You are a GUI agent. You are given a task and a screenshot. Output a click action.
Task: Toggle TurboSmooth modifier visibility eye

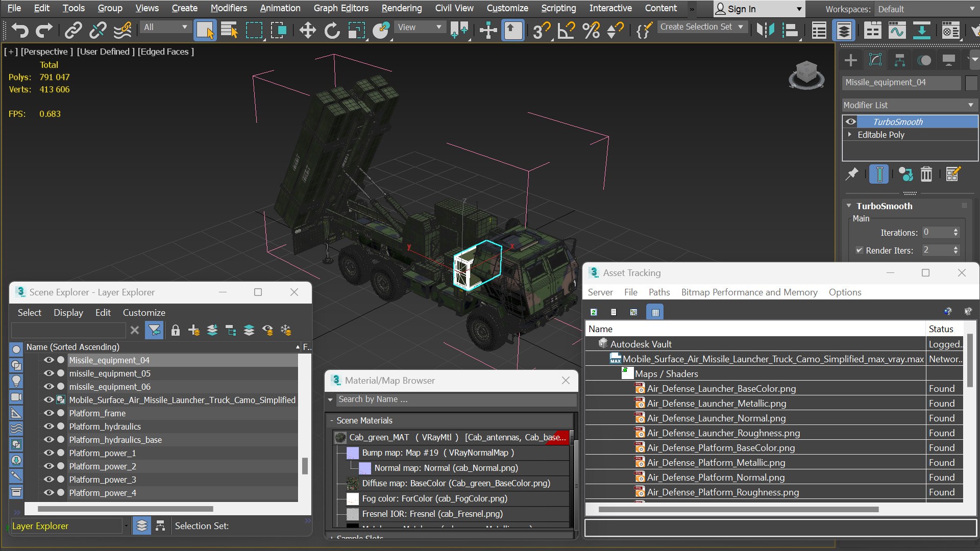click(850, 121)
